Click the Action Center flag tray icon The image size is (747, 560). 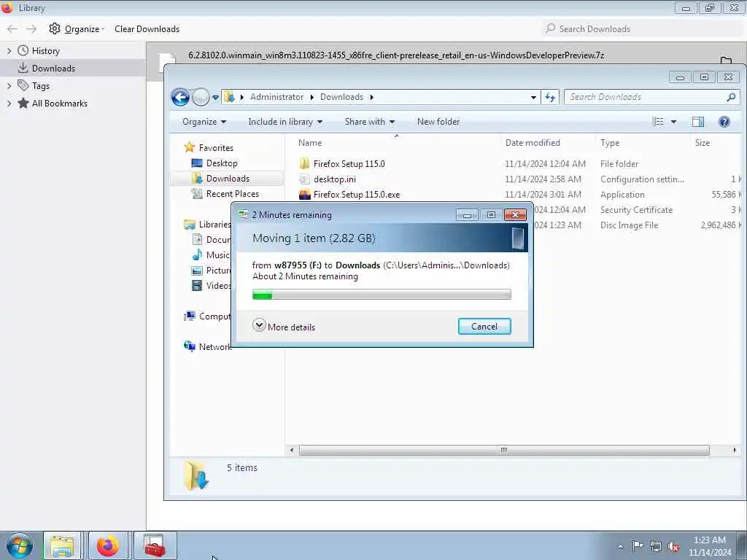(638, 546)
